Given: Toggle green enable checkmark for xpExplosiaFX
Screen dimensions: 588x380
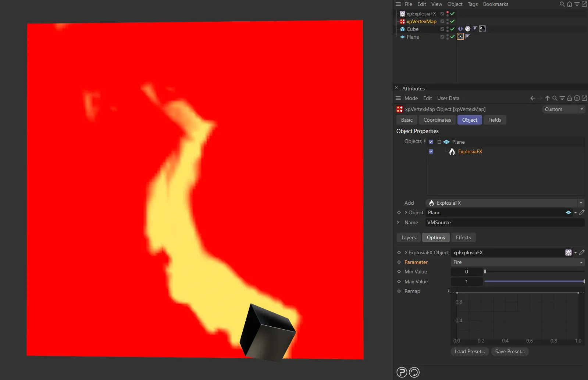Looking at the screenshot, I should [453, 14].
